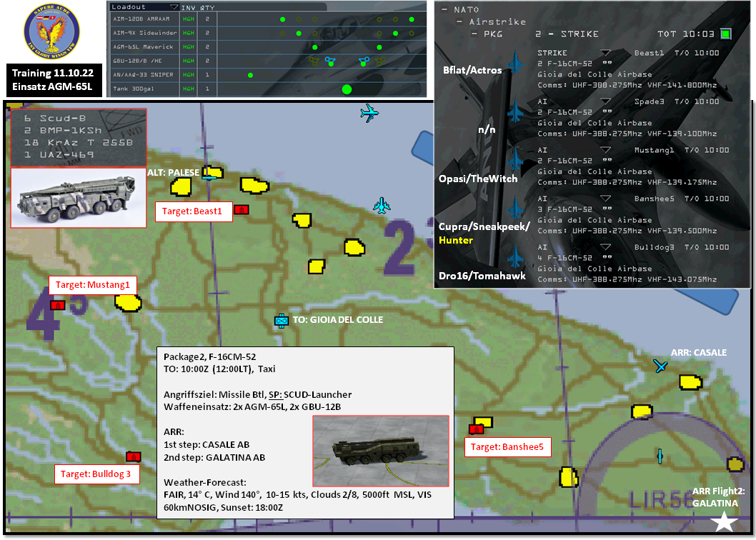756x540 pixels.
Task: Select the jet icon beside the Beast1 flight
Action: pos(516,61)
